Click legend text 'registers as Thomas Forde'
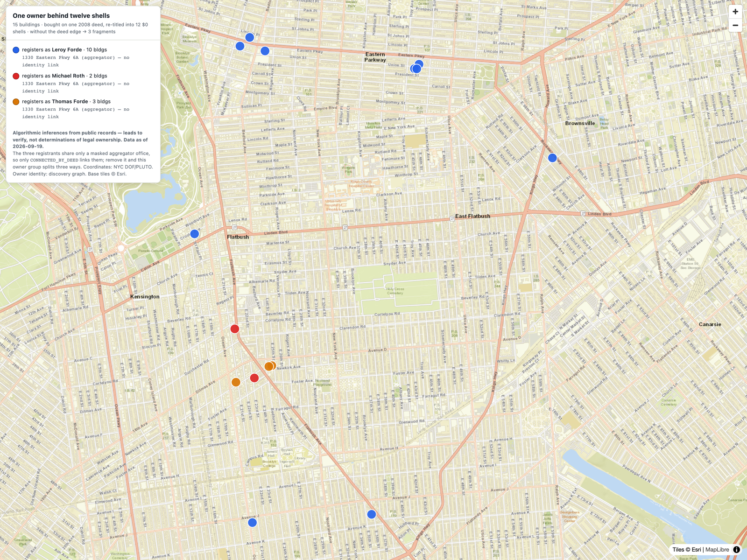Screen dimensions: 747x560 (55, 102)
